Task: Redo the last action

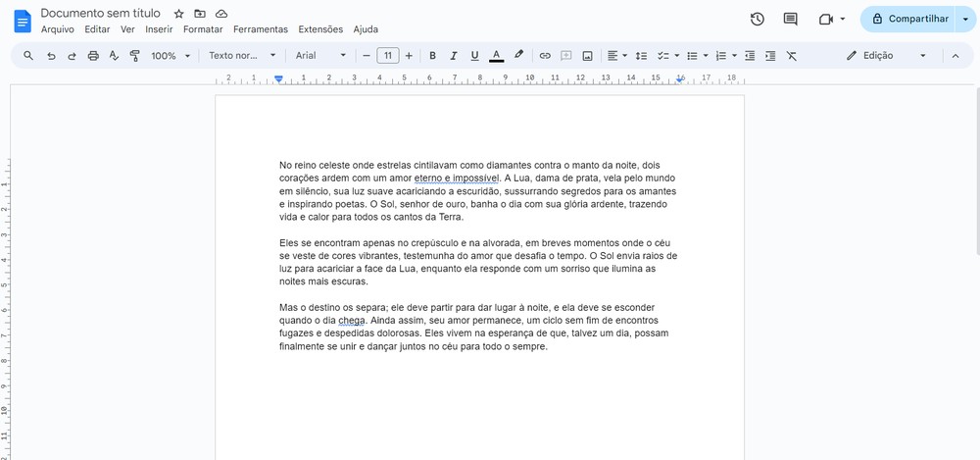Action: pos(72,56)
